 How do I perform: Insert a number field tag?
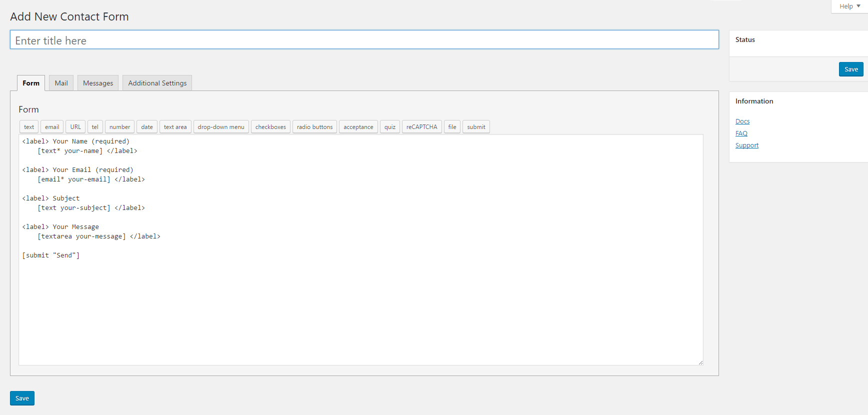(x=119, y=127)
